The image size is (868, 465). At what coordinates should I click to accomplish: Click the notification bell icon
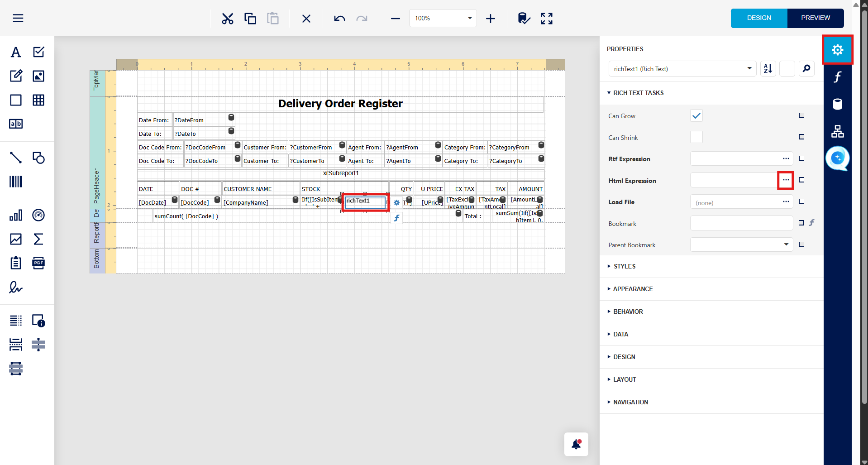576,444
